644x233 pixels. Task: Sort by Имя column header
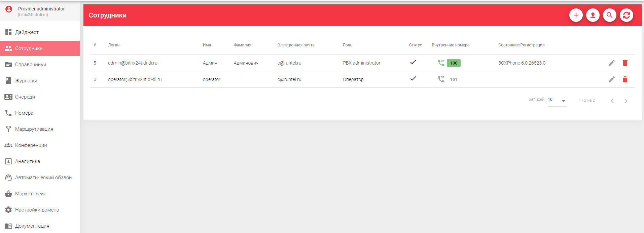point(207,45)
